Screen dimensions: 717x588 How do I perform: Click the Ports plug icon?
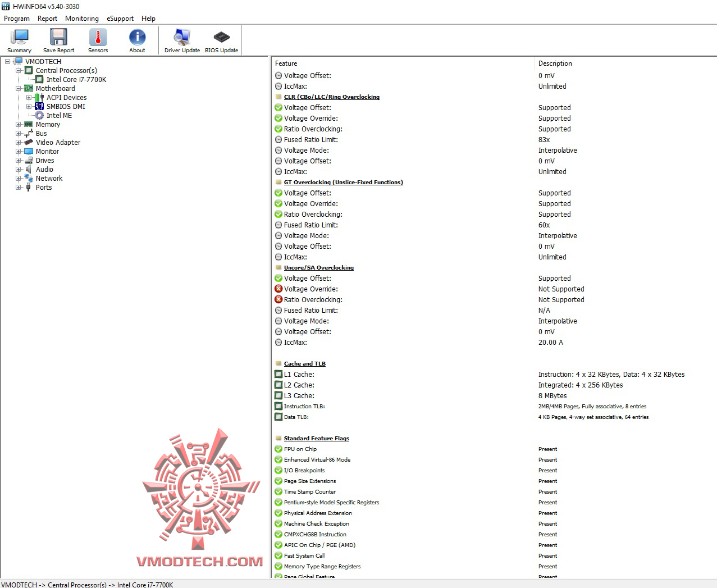click(29, 188)
